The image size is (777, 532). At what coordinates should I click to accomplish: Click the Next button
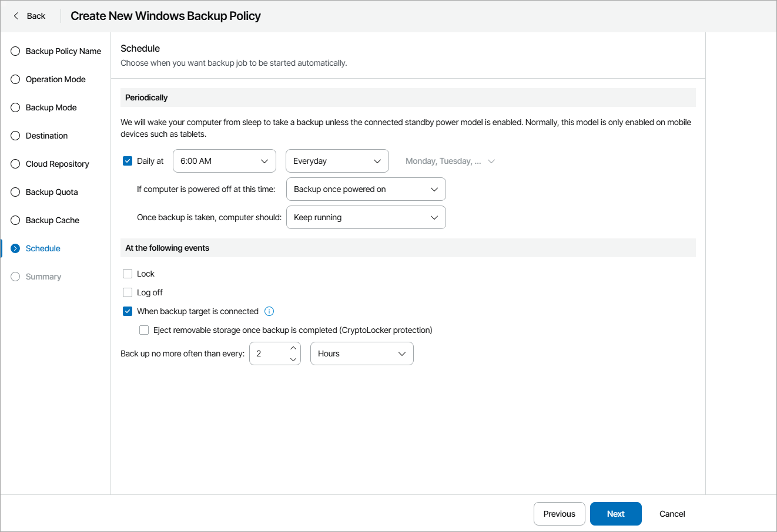[x=615, y=514]
